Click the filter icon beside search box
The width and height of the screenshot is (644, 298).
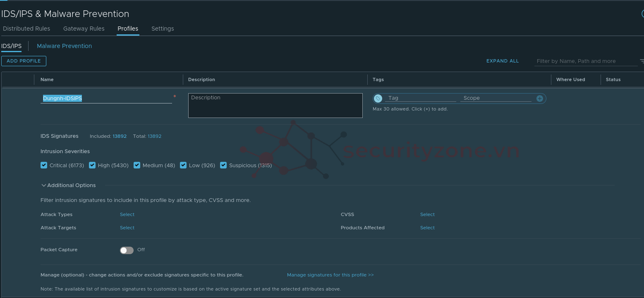coord(642,61)
